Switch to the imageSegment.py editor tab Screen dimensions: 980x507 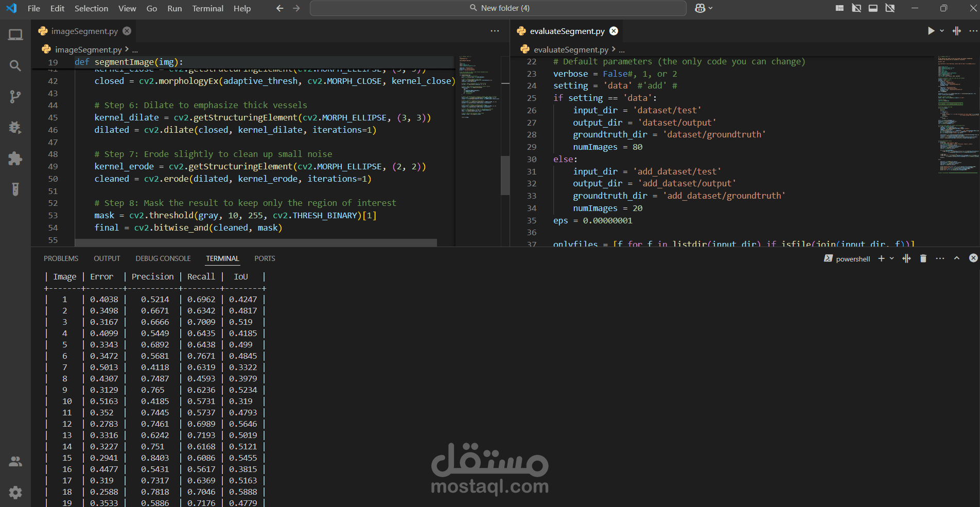(84, 31)
